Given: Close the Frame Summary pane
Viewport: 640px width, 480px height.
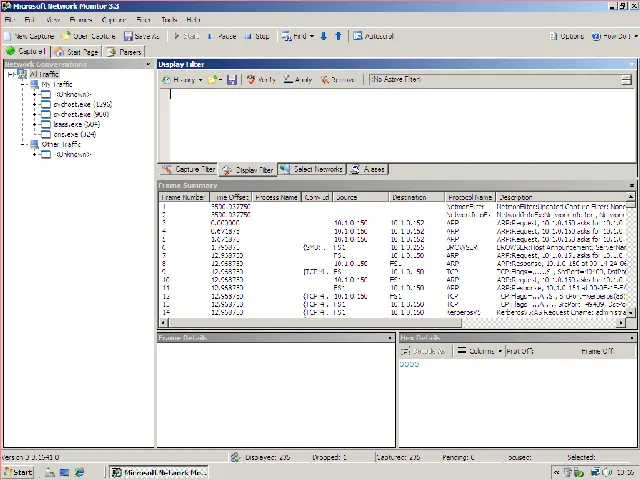Looking at the screenshot, I should (631, 185).
